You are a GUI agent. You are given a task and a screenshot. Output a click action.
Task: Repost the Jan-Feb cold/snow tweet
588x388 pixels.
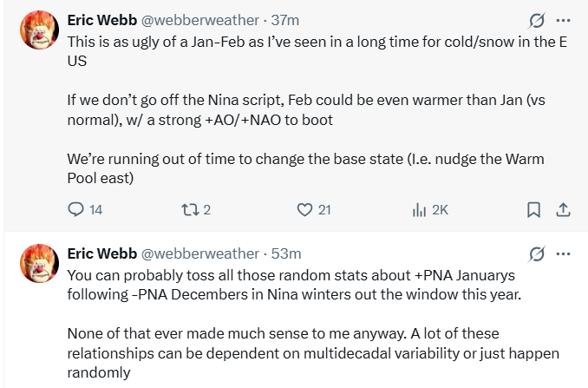point(189,209)
